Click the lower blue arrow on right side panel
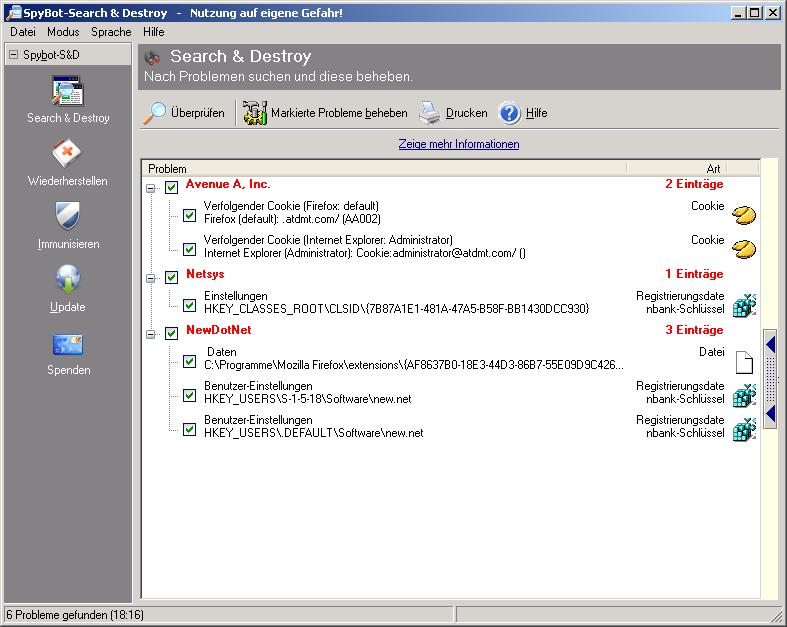The width and height of the screenshot is (787, 627). tap(770, 414)
